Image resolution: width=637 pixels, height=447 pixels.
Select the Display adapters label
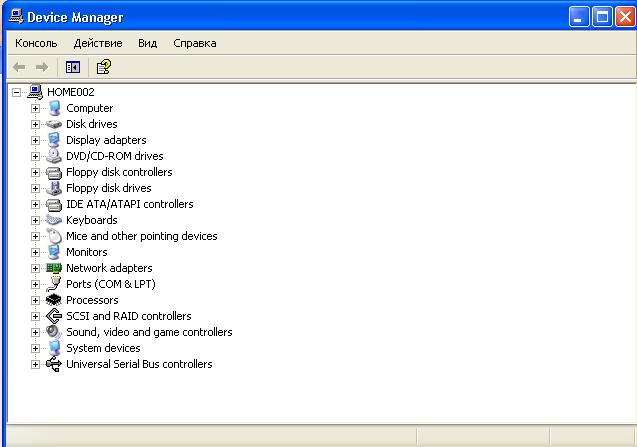tap(106, 140)
